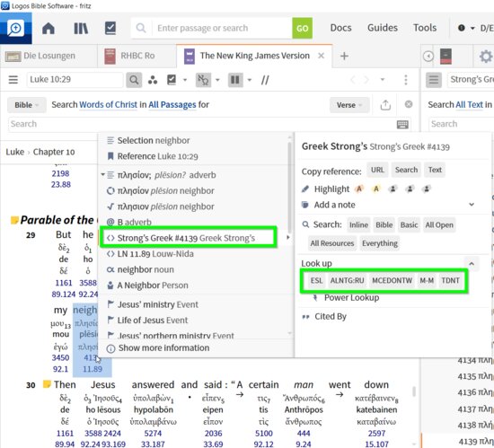
Task: Click the Luke 10:29 reference box
Action: coord(75,80)
